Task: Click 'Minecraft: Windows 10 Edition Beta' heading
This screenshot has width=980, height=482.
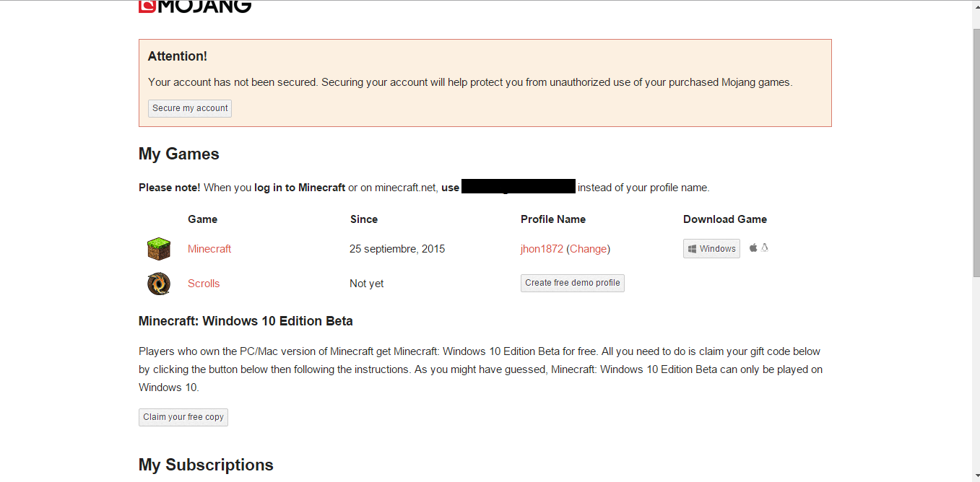Action: [x=246, y=321]
